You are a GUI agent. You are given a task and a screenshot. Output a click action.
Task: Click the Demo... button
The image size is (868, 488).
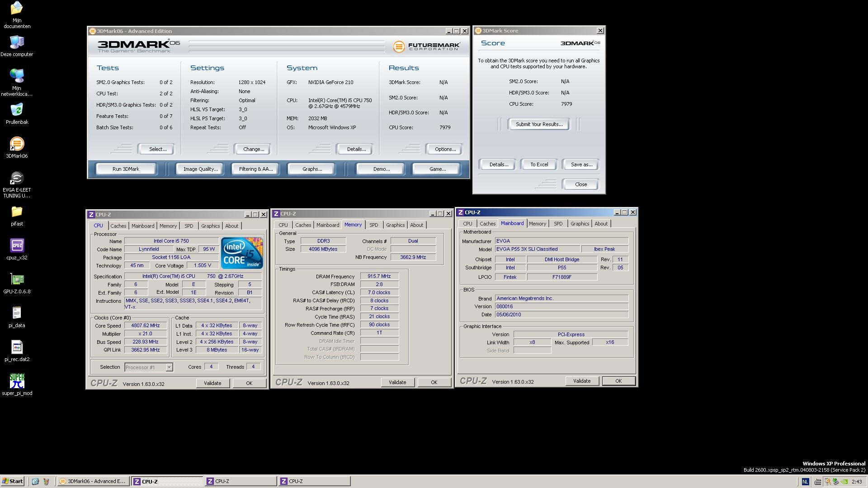coord(381,169)
